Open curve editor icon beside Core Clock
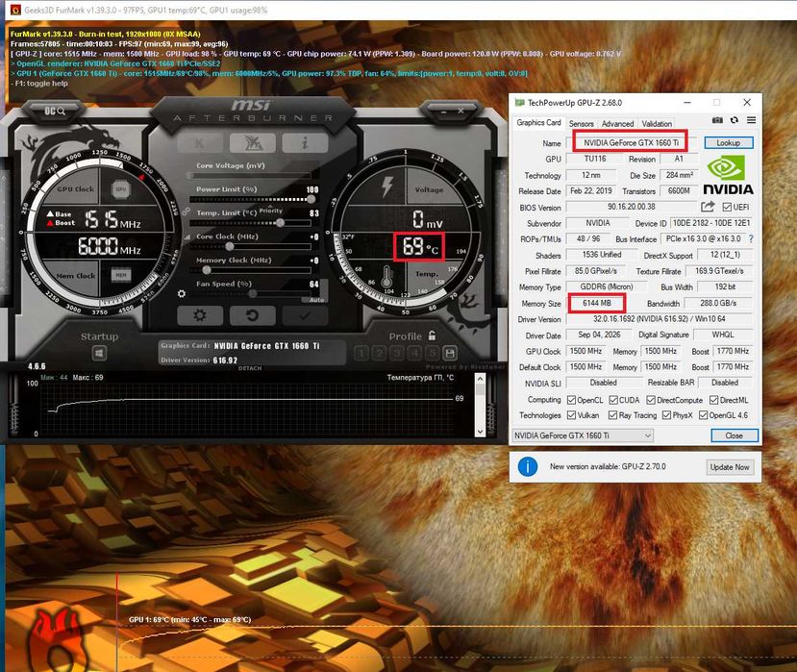 (x=187, y=236)
